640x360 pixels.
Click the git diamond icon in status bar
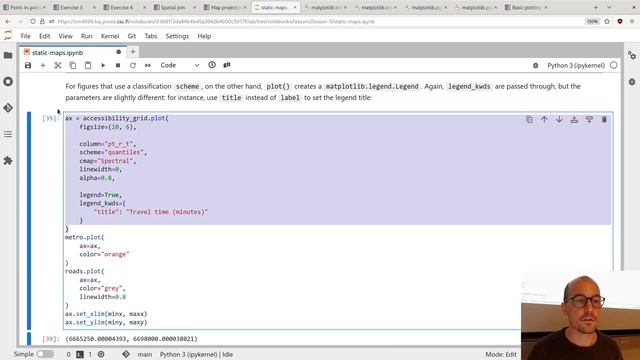coord(126,354)
